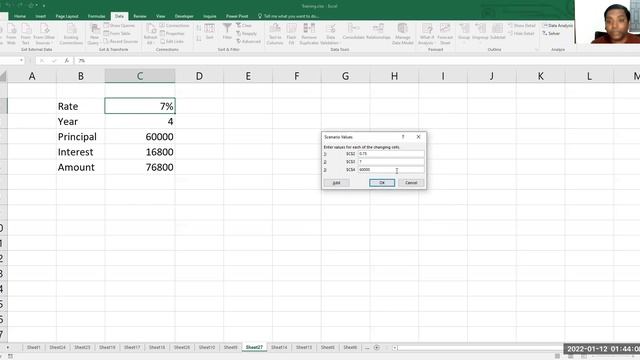
Task: Open the Refresh All dropdown
Action: (150, 33)
